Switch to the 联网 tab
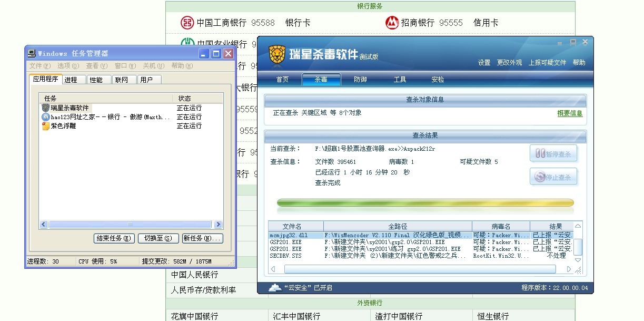Viewport: 644px width, 321px height. 124,80
